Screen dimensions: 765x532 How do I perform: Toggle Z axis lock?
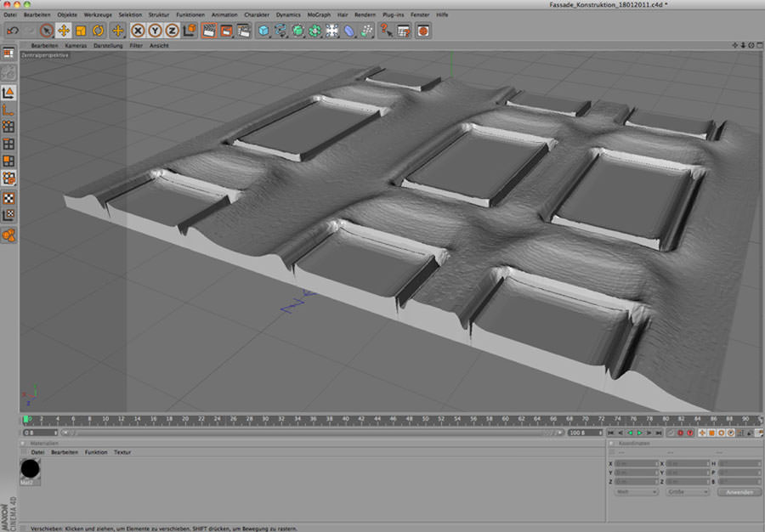point(172,31)
